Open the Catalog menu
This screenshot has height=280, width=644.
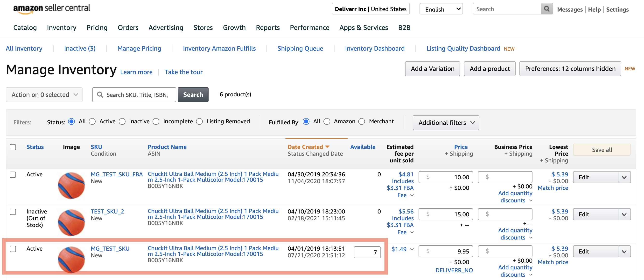tap(25, 27)
